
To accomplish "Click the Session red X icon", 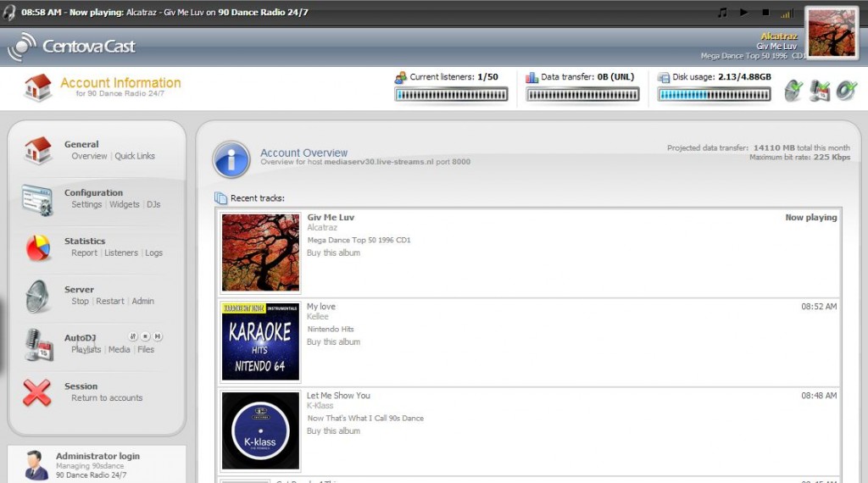I will 36,393.
